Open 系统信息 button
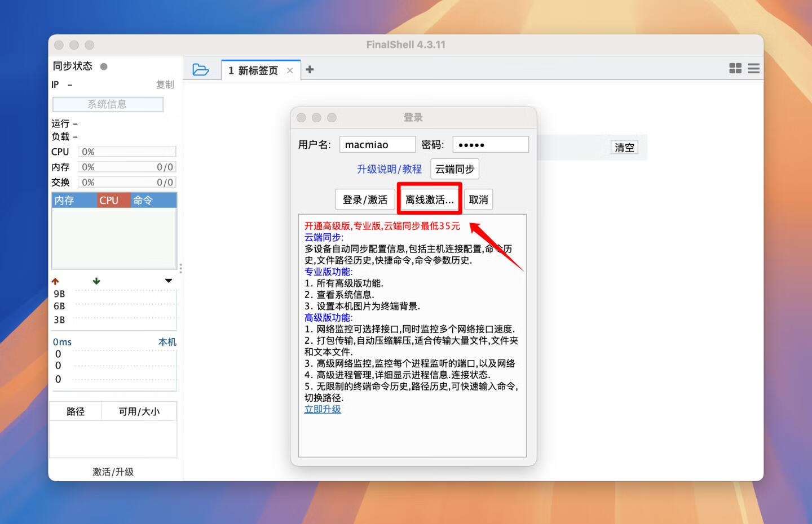The image size is (812, 524). point(108,104)
